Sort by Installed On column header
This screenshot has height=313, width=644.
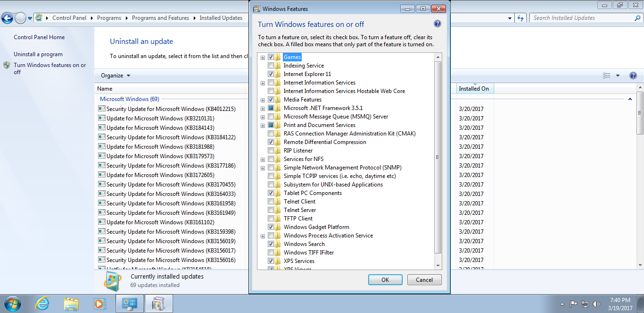[475, 88]
